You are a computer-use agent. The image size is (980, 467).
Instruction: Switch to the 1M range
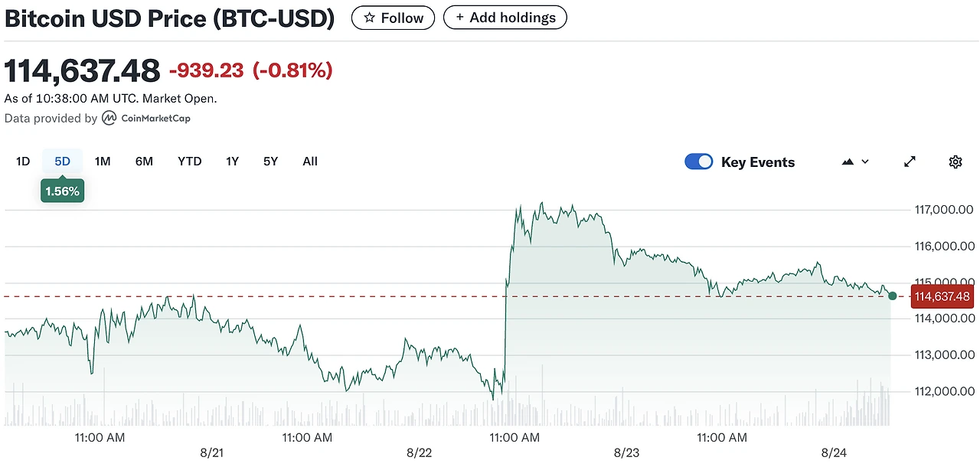pos(103,161)
